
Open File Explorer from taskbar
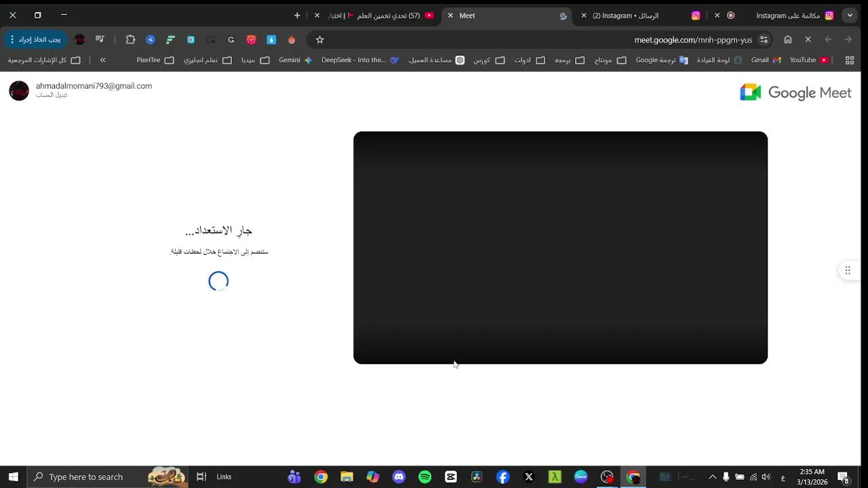click(x=347, y=476)
